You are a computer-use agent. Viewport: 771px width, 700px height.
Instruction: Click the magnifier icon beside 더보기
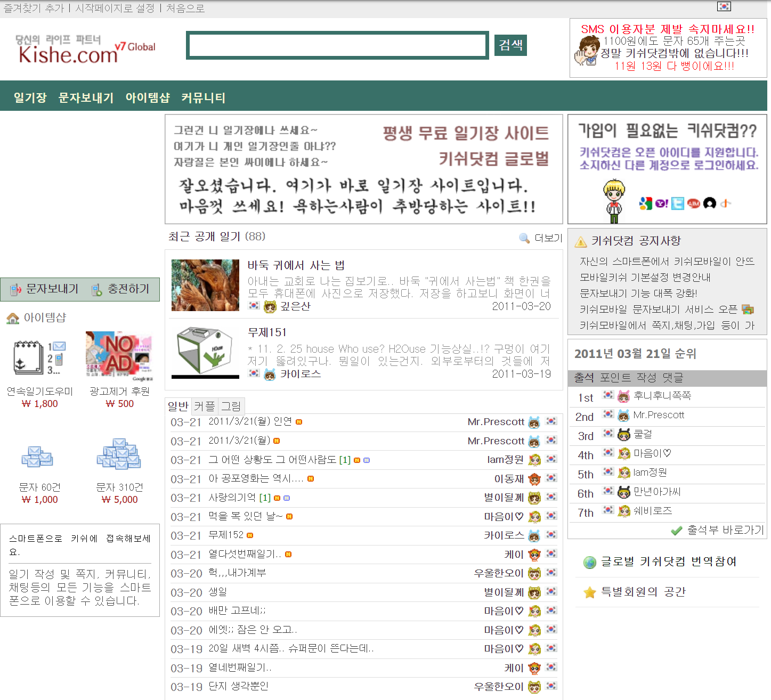[x=524, y=238]
